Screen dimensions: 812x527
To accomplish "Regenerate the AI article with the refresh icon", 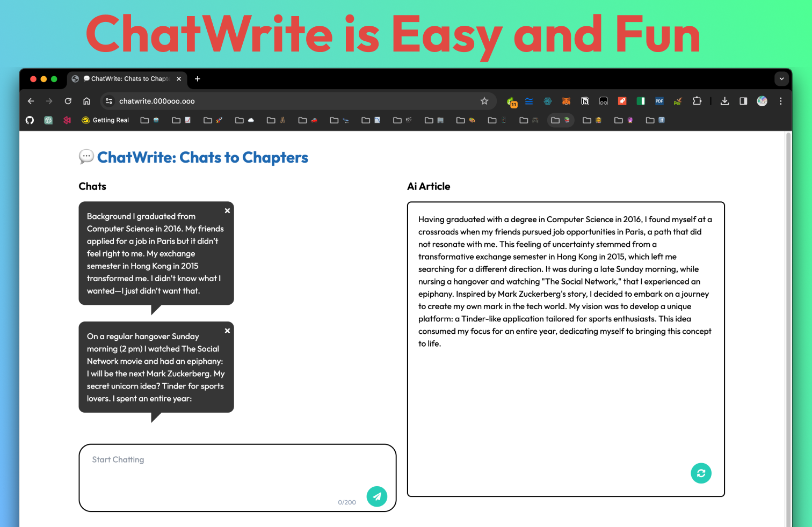I will click(700, 473).
